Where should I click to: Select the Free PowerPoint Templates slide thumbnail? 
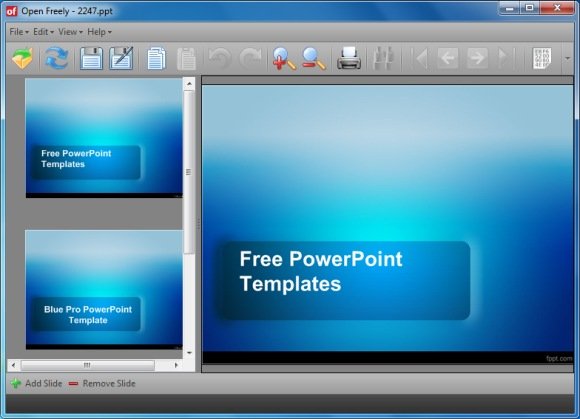coord(104,138)
